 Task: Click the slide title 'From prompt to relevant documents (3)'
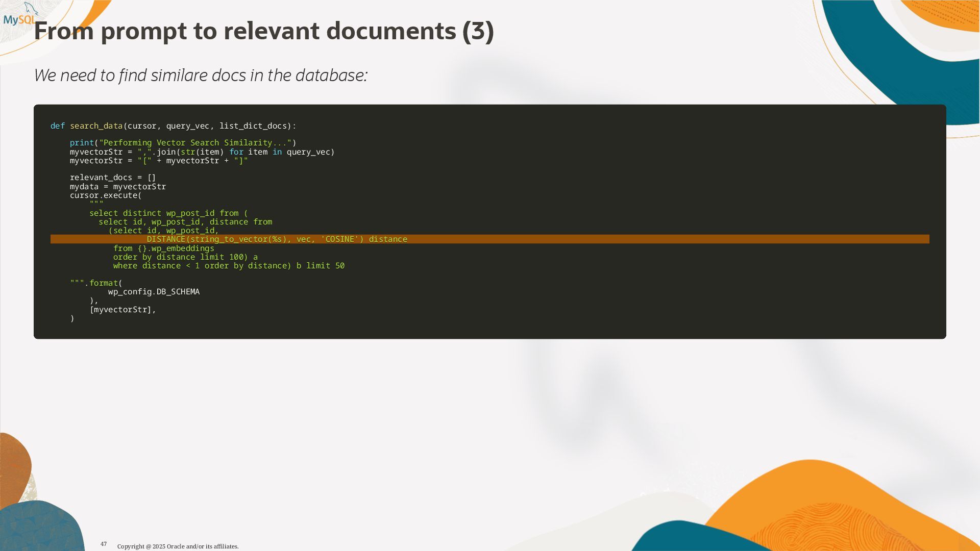pos(263,32)
